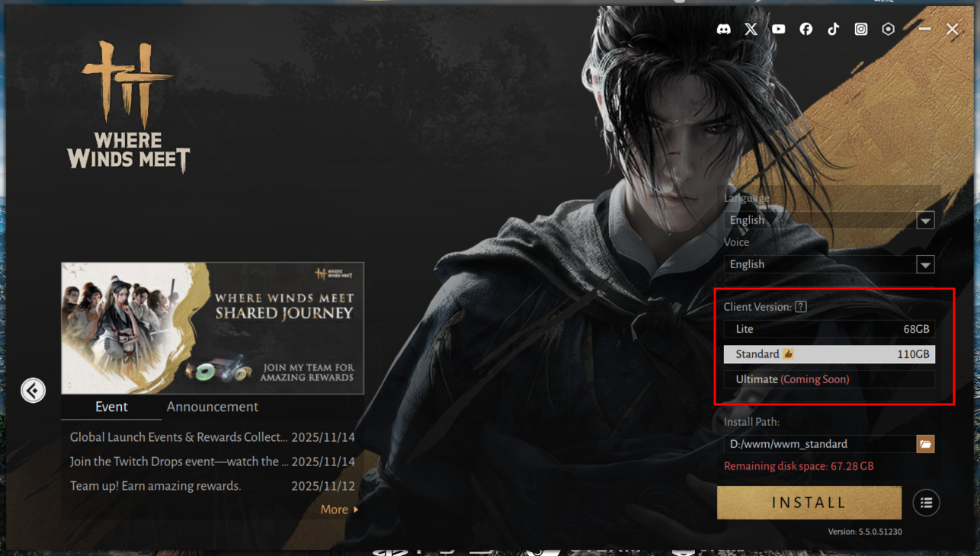Open the YouTube channel icon

point(778,29)
